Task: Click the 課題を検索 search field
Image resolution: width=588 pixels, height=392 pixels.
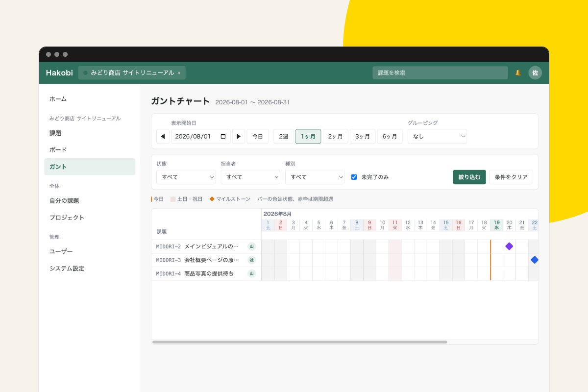Action: [440, 73]
